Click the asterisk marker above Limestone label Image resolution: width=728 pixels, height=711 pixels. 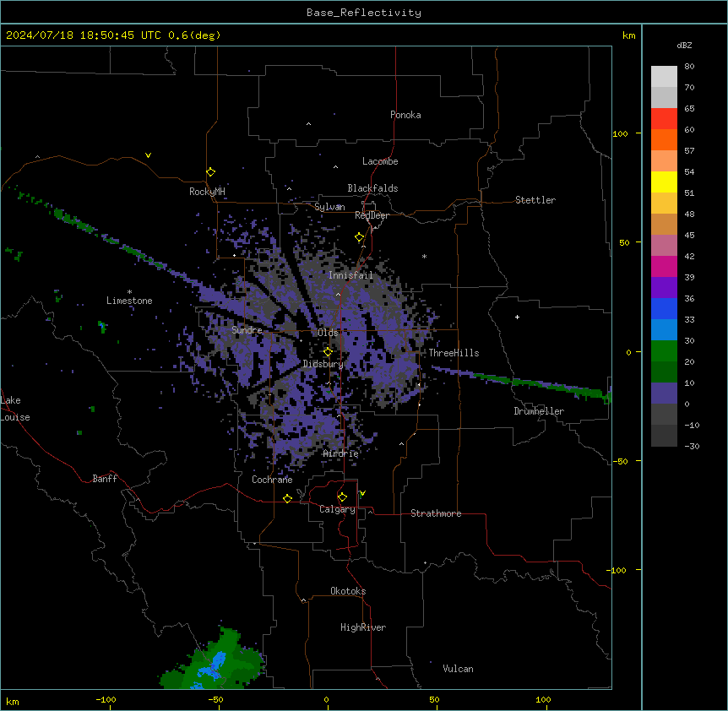[129, 292]
